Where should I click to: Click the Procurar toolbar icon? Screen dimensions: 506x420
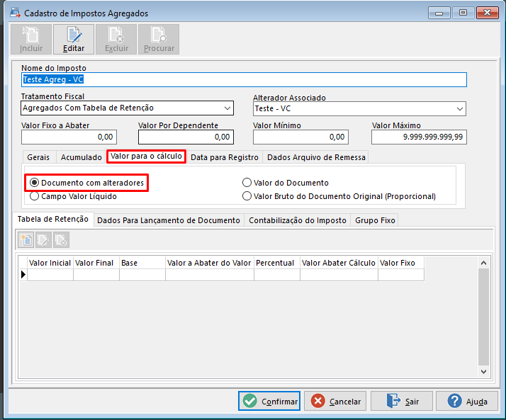coord(159,40)
